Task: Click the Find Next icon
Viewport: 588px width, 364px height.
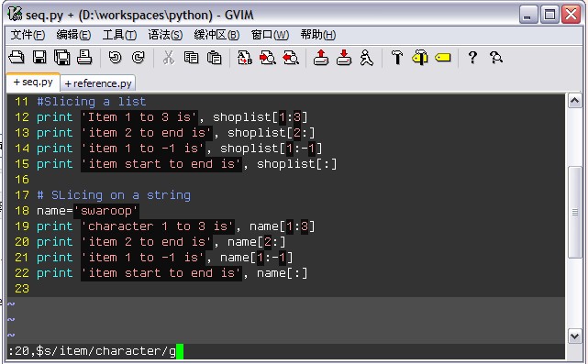Action: click(x=268, y=58)
